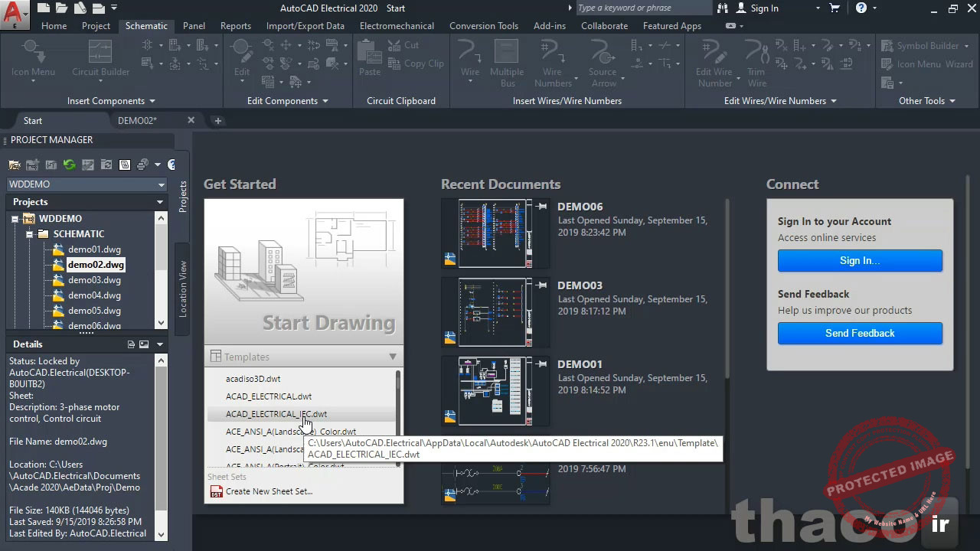Click the green Refresh icon in Project Manager
Viewport: 980px width, 551px height.
(68, 165)
